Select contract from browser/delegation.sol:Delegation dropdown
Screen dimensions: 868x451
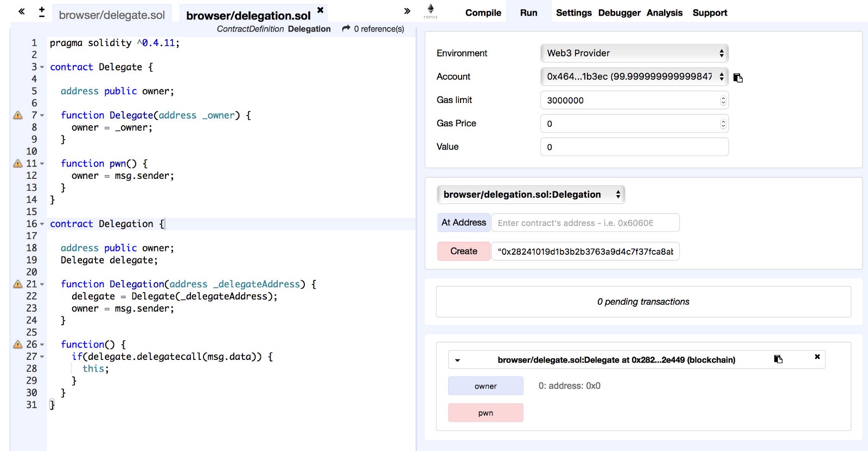531,195
